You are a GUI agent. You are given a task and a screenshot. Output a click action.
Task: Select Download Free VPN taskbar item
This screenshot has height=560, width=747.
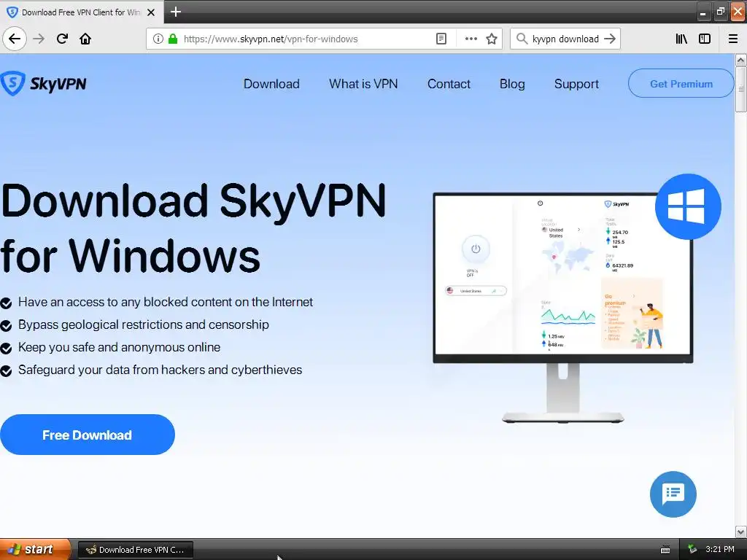pyautogui.click(x=135, y=550)
